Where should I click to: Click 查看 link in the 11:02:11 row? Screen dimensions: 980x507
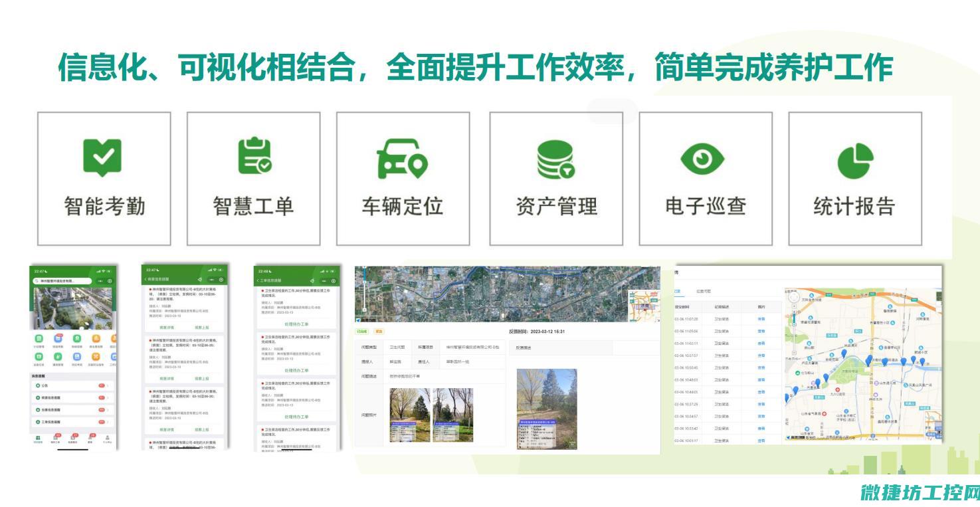[x=761, y=344]
